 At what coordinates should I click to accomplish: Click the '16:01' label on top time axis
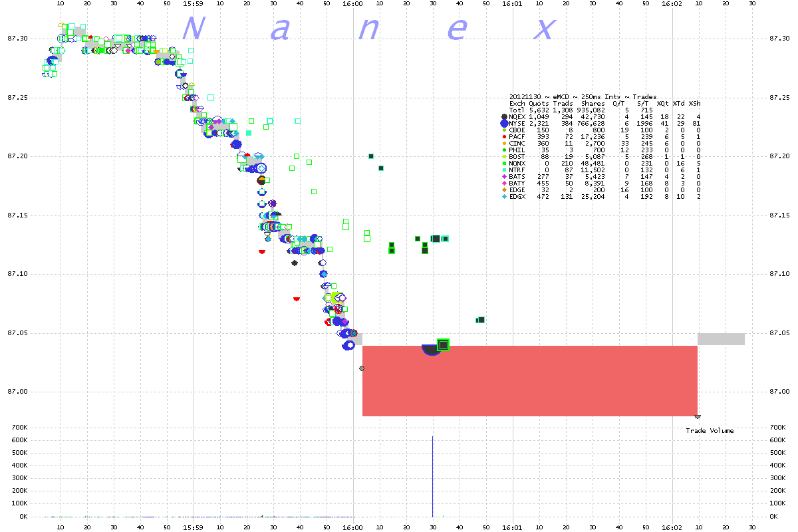(x=513, y=4)
